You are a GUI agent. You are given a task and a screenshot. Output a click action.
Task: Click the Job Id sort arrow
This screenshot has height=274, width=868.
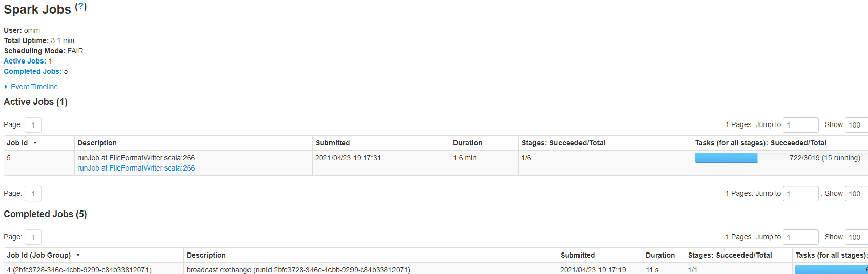[x=35, y=143]
